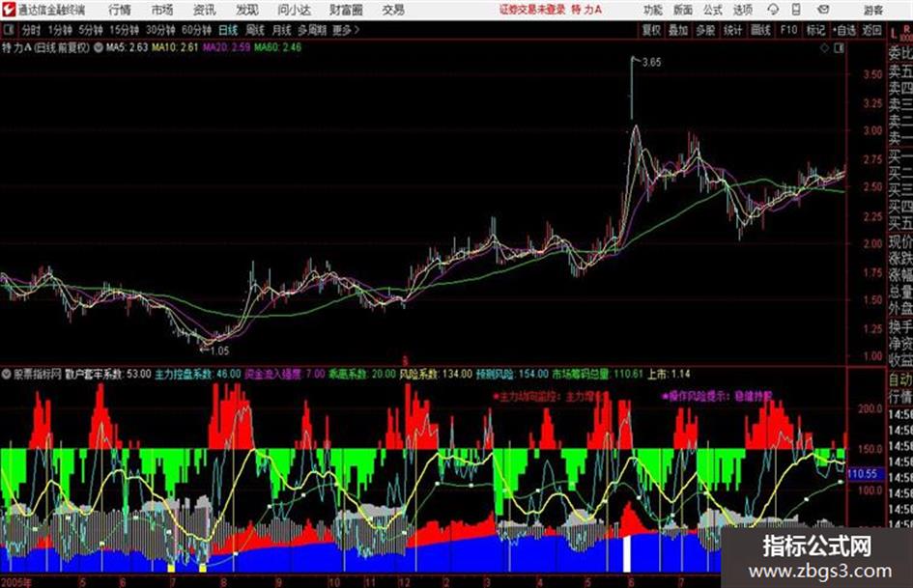
Task: Click the 主力控盘系数: 46.00 value
Action: point(197,374)
